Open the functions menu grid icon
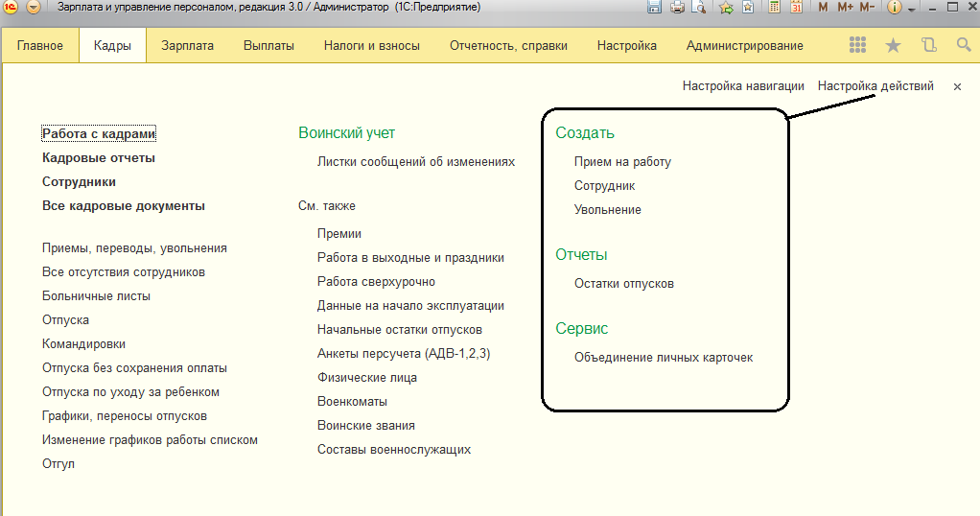Screen dimensions: 980x516 (x=857, y=45)
